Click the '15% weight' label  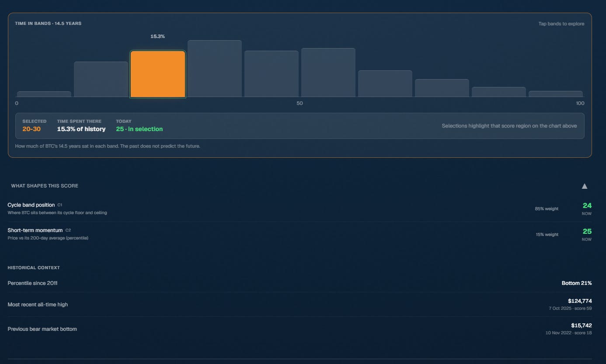point(547,235)
